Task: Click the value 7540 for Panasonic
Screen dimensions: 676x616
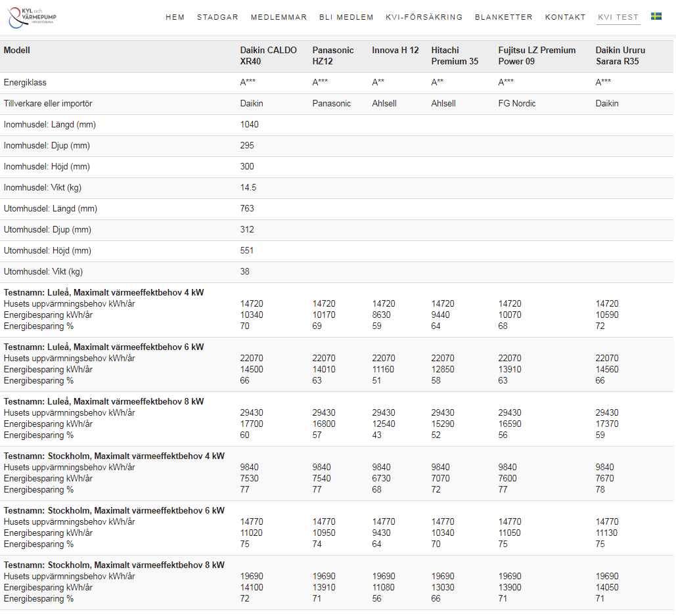Action: (x=322, y=479)
